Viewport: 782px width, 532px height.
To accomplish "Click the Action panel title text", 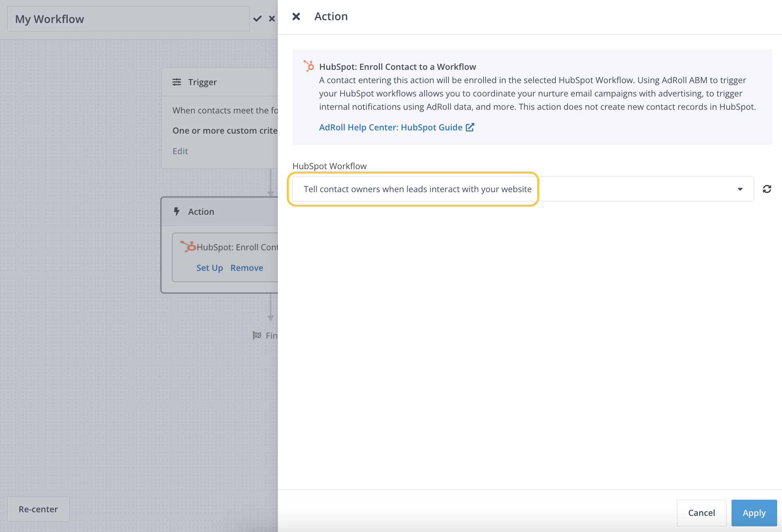I will coord(331,17).
